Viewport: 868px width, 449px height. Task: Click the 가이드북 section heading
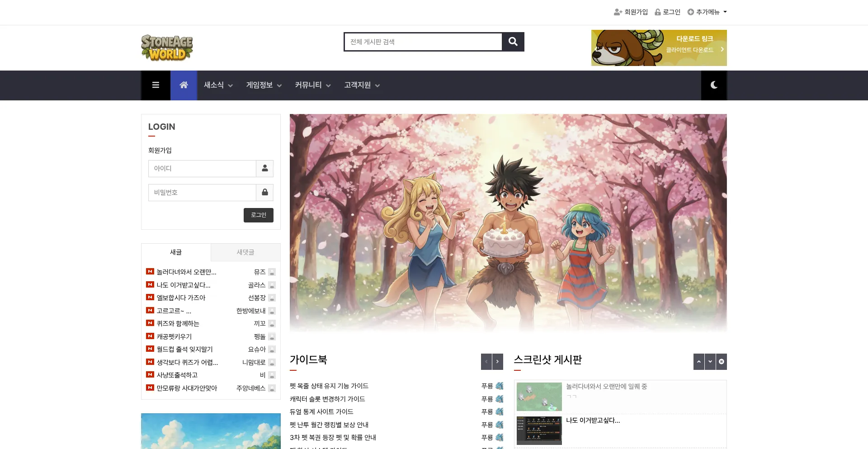[308, 360]
